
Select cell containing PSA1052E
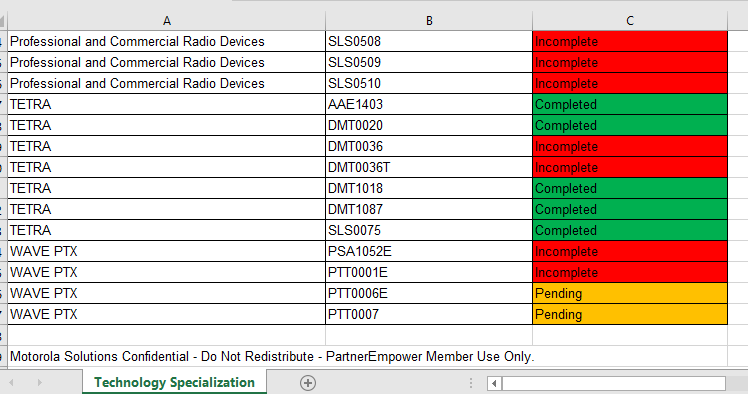pos(429,251)
